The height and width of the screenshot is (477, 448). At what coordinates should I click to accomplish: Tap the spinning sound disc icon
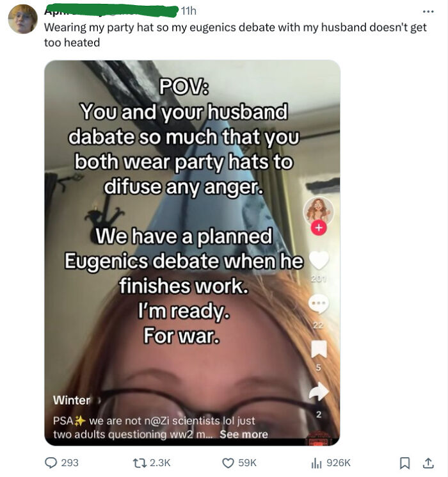click(319, 439)
